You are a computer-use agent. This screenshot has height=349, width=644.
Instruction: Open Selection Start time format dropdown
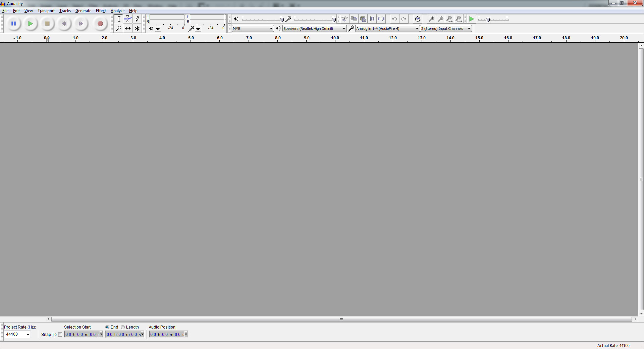(x=101, y=334)
